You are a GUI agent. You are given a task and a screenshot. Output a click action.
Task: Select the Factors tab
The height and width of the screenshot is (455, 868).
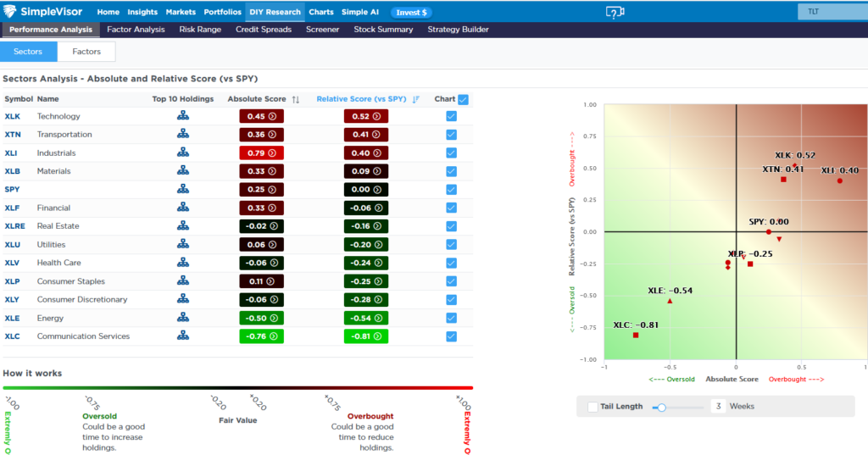(x=86, y=52)
